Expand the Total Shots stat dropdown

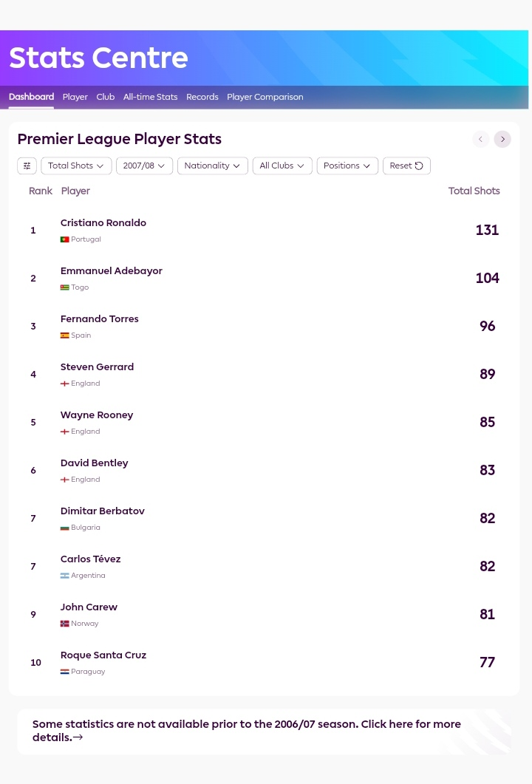click(x=76, y=166)
